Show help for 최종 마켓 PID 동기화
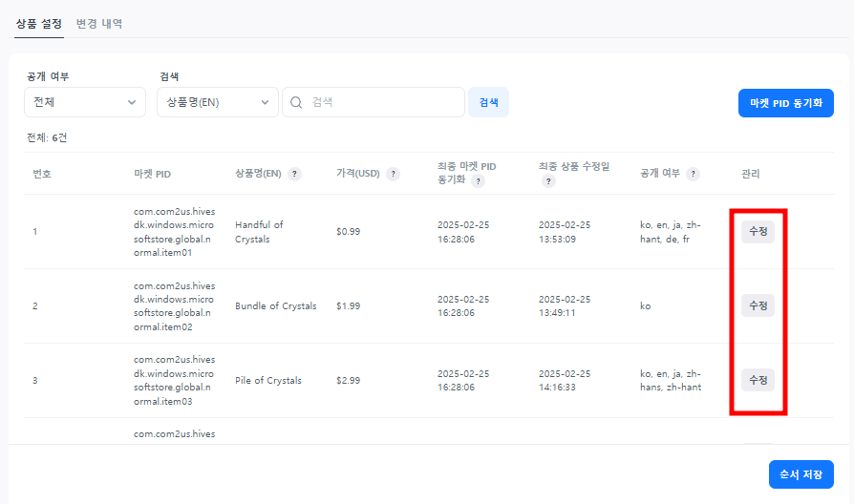 point(478,180)
